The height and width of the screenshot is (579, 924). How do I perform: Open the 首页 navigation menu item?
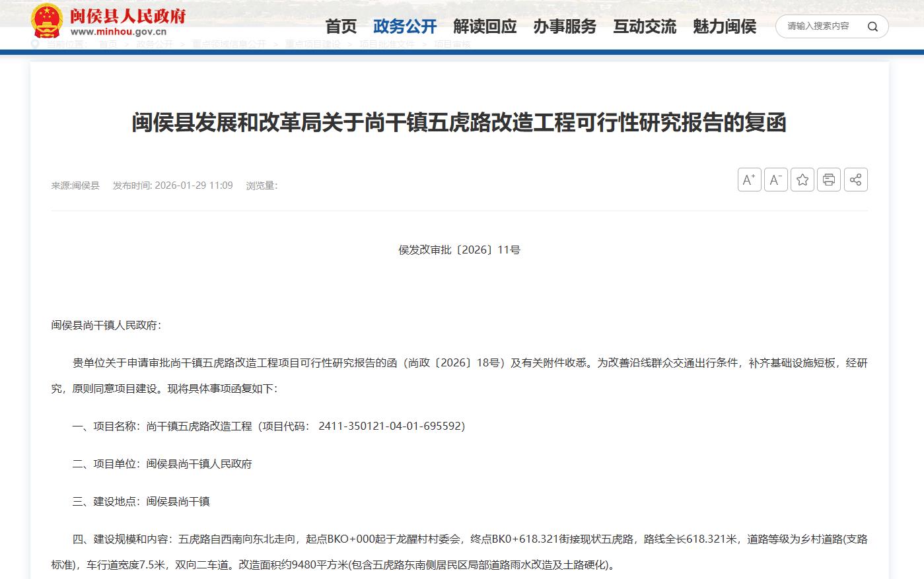pyautogui.click(x=341, y=26)
